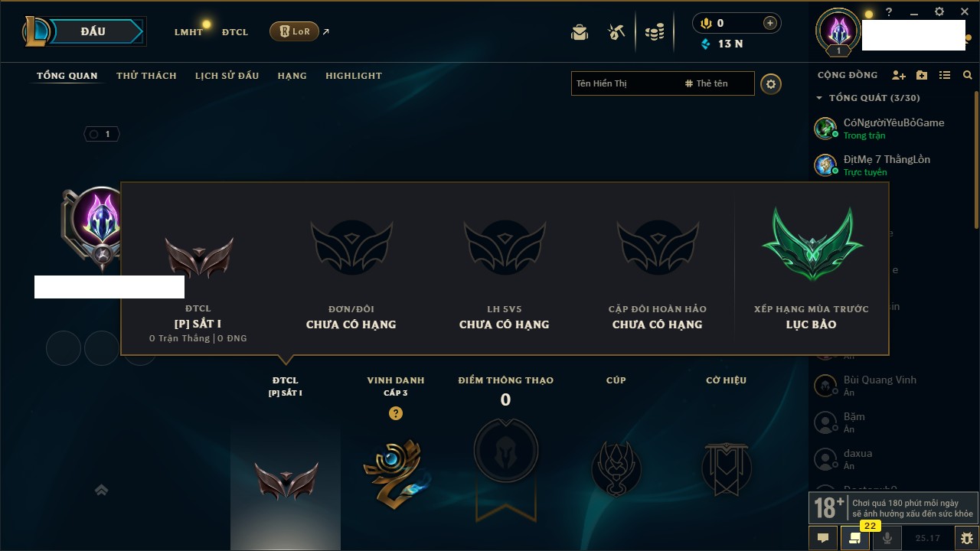Click the Tên Hiển Thị search field
Image resolution: width=980 pixels, height=551 pixels.
[x=626, y=83]
